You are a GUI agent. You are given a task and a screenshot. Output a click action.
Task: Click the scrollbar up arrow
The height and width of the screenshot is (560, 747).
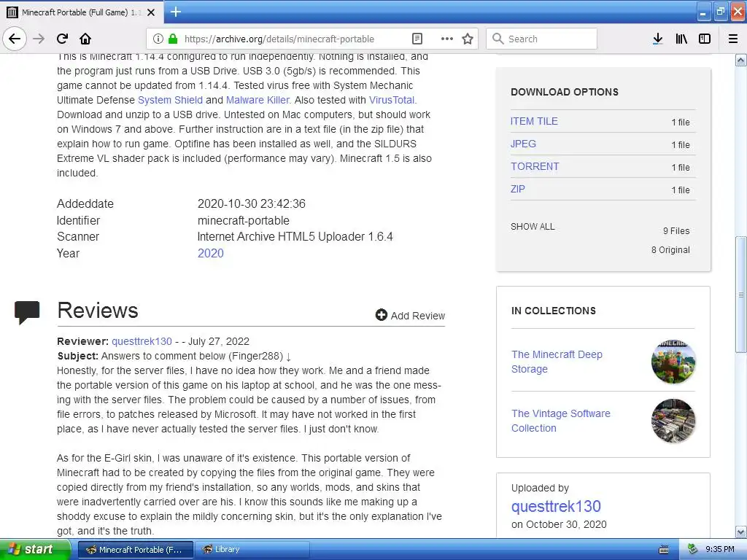[x=741, y=60]
